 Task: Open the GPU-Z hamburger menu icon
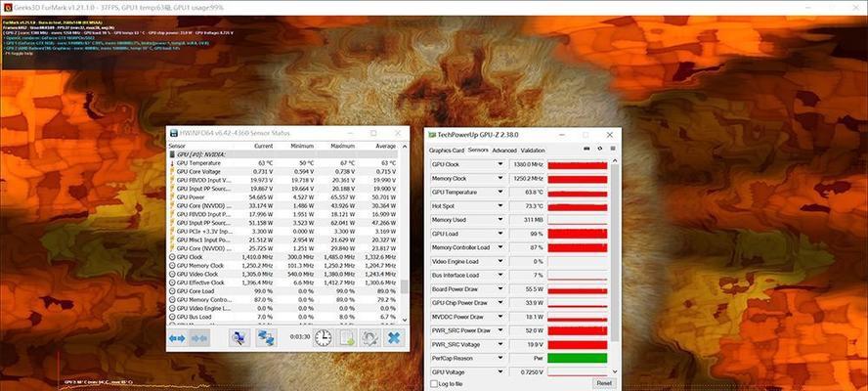613,149
